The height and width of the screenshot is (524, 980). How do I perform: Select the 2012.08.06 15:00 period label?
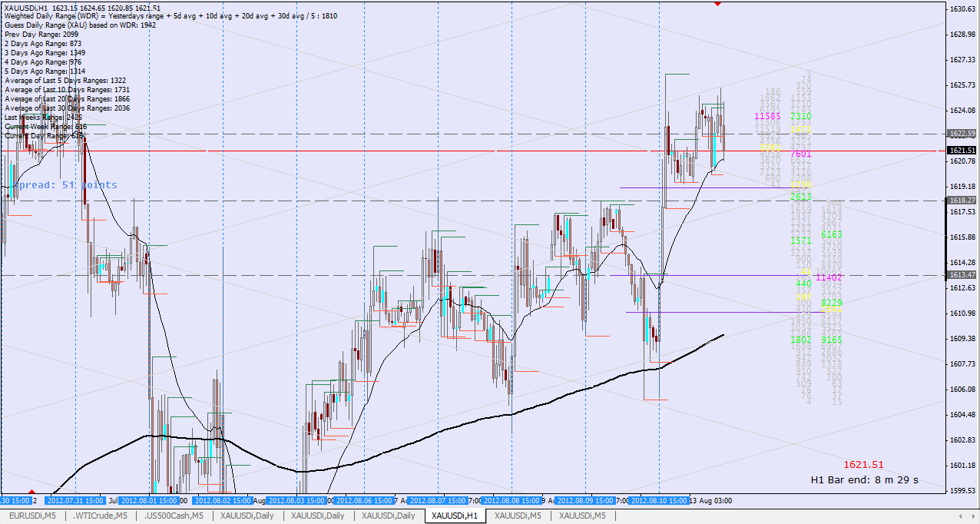point(364,500)
